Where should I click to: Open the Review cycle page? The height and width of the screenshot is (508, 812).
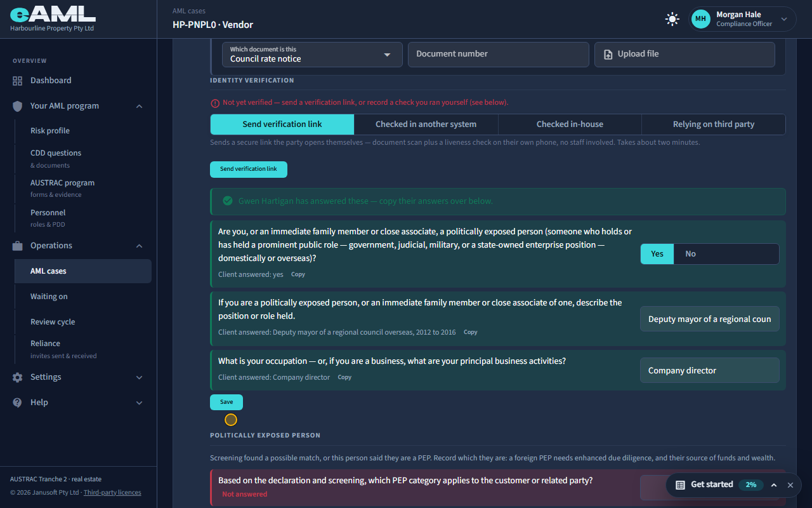point(53,322)
